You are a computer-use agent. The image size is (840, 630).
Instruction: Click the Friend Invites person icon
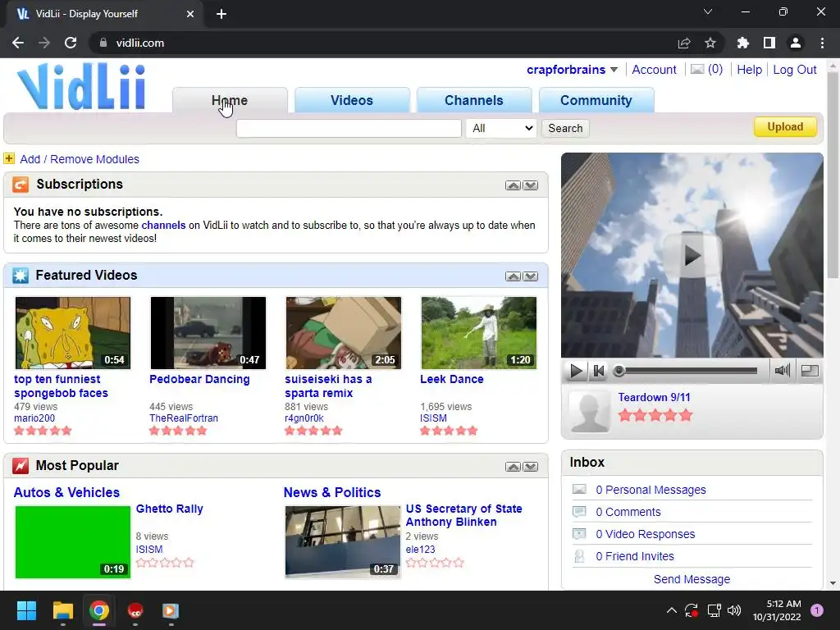click(579, 556)
